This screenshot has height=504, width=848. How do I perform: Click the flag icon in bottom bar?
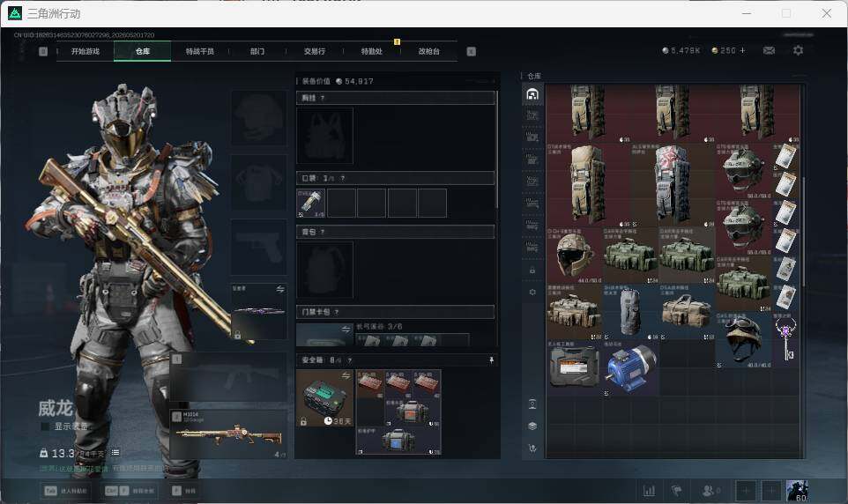click(676, 491)
